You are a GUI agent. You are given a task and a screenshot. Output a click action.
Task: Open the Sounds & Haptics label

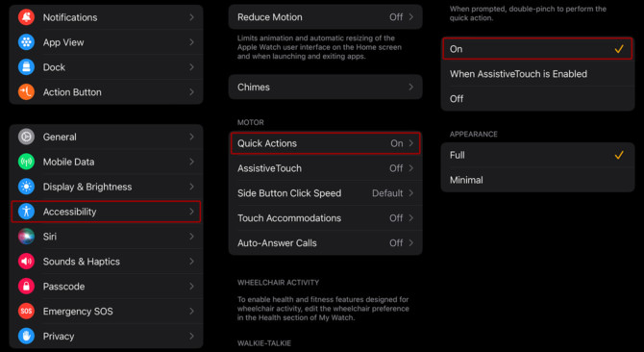pyautogui.click(x=82, y=262)
